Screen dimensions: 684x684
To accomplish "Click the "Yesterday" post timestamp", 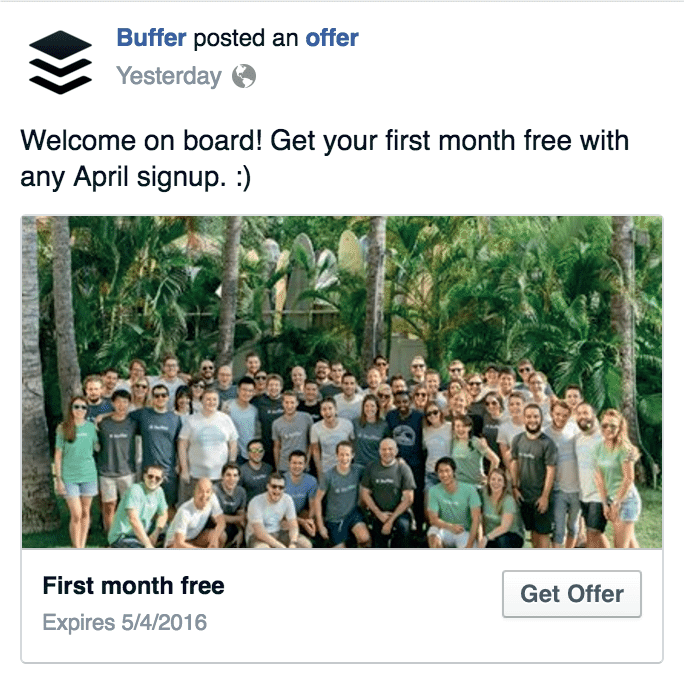I will (168, 76).
